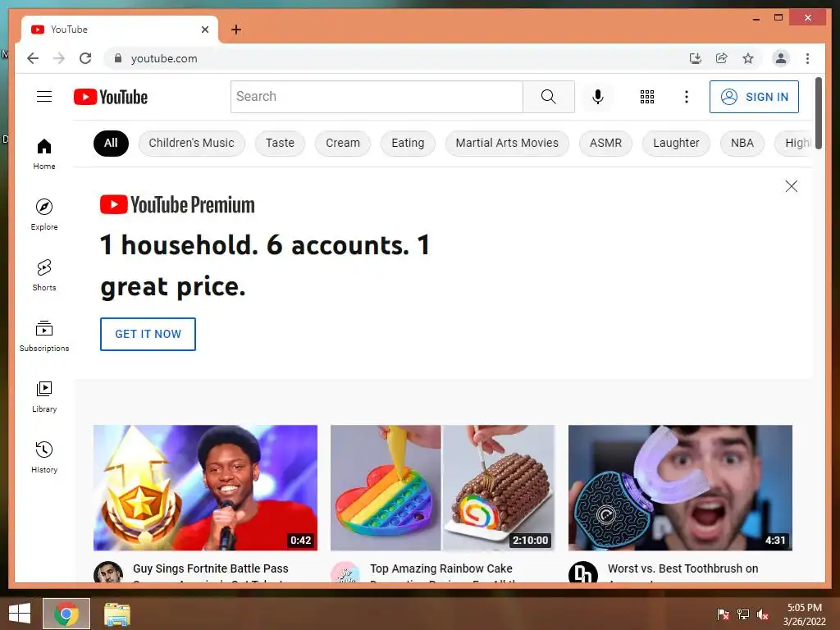Close the YouTube tab

click(x=204, y=30)
